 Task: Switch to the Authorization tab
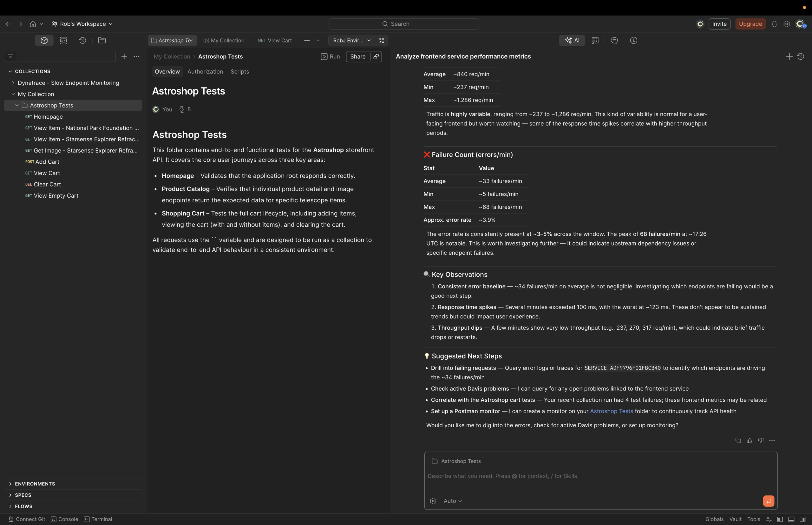(205, 72)
